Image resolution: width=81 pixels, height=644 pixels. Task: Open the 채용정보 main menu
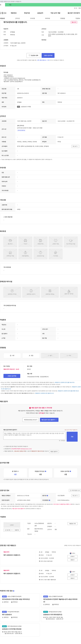point(13,13)
